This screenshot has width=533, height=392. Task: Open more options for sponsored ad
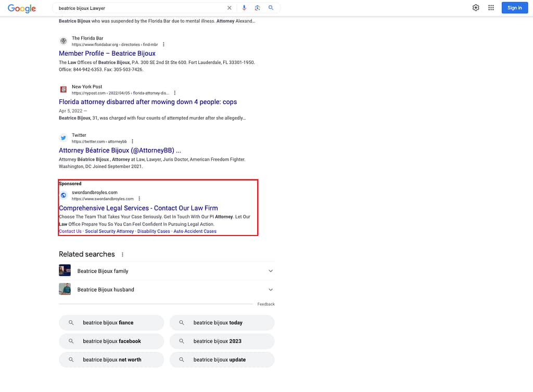click(139, 199)
